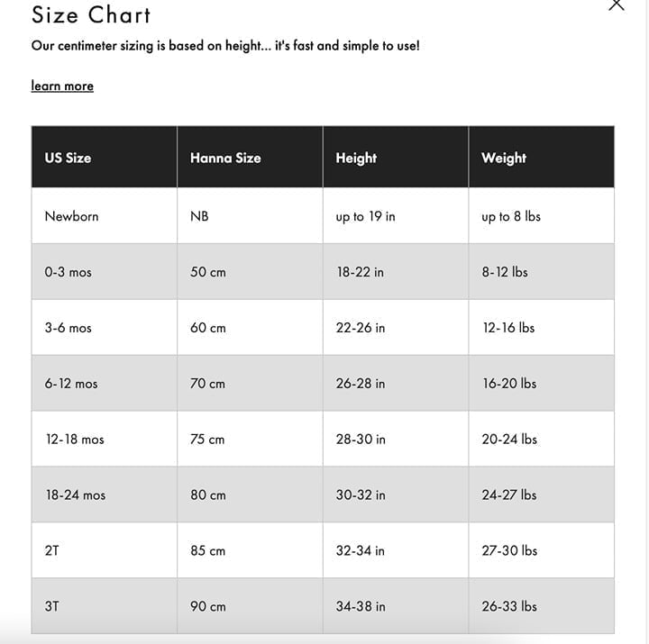Select the 2T size cell
The image size is (649, 644).
click(x=105, y=550)
